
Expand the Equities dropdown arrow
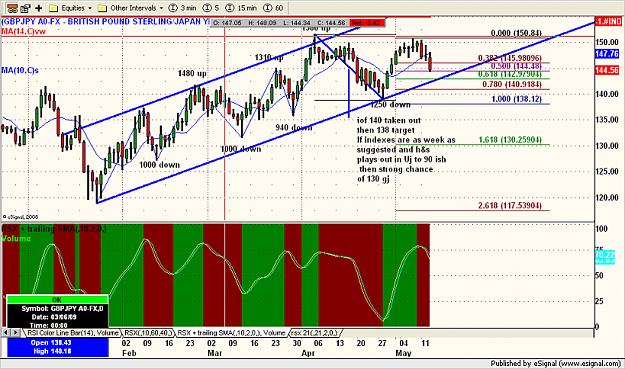(x=90, y=8)
